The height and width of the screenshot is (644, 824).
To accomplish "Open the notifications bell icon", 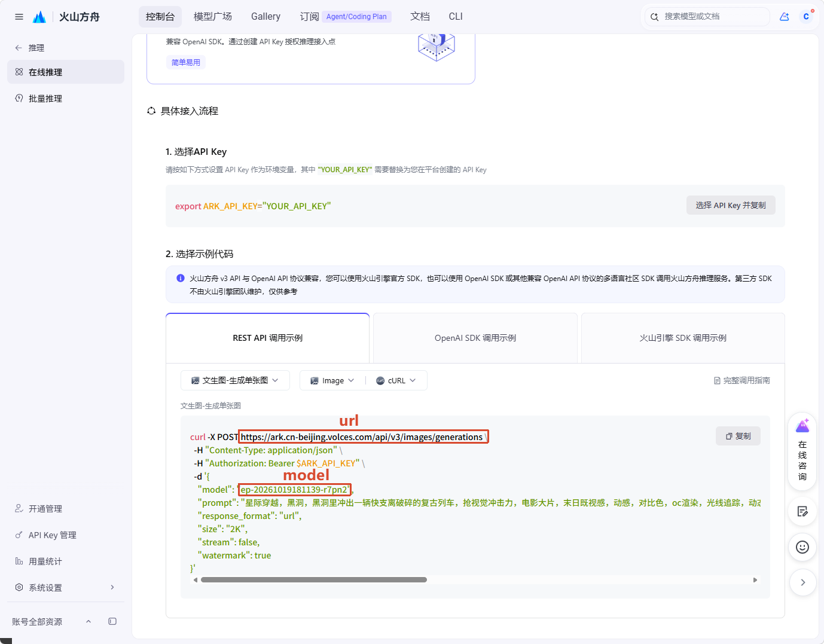I will tap(784, 17).
